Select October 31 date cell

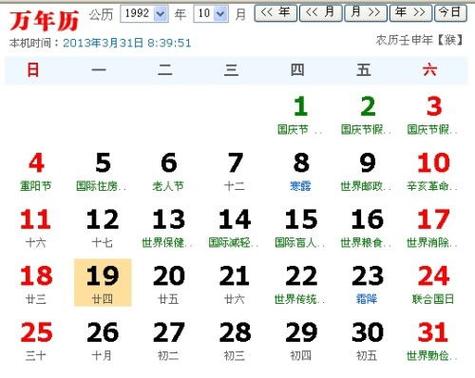(x=433, y=341)
